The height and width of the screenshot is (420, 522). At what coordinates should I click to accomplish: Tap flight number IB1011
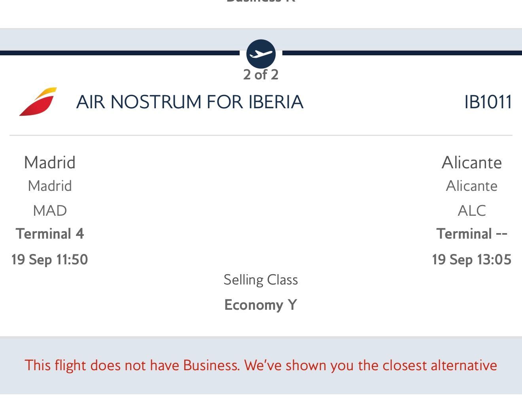[x=488, y=102]
